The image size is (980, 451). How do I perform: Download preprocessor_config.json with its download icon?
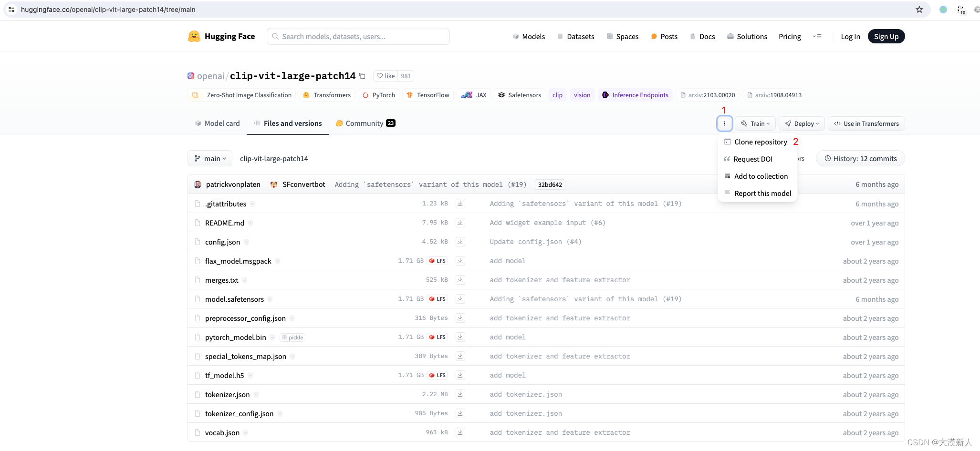(460, 318)
